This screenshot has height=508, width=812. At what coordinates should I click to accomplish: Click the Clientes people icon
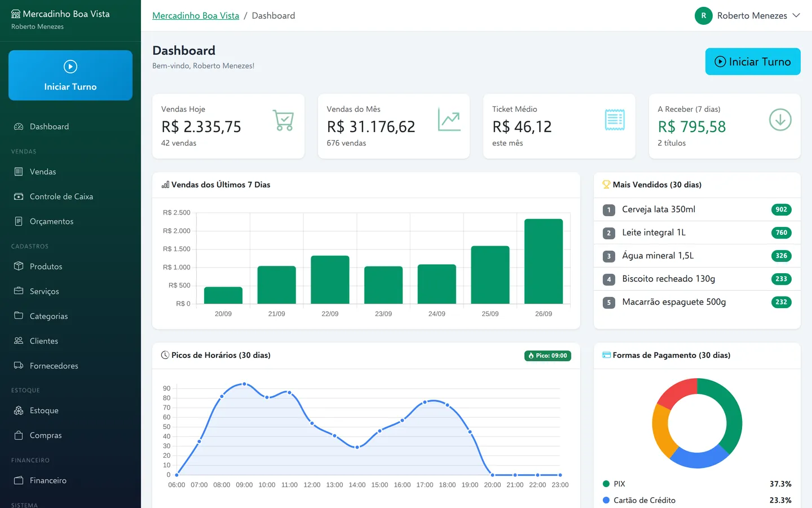(19, 341)
